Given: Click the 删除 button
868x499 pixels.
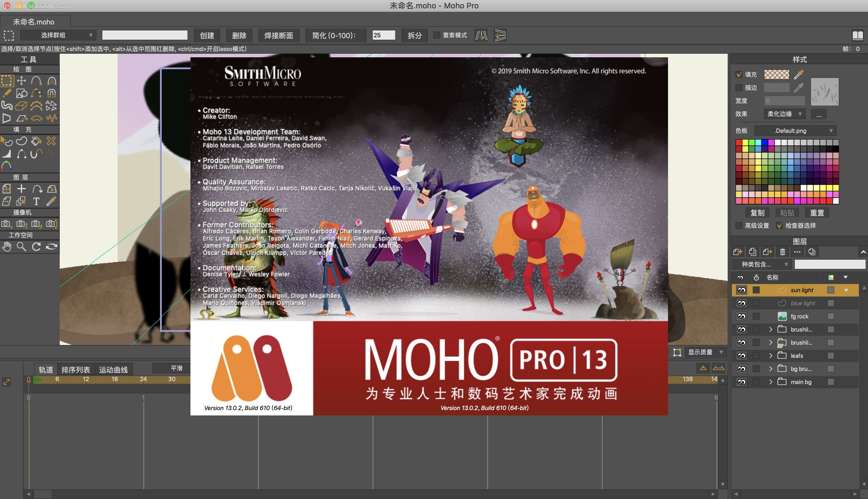Looking at the screenshot, I should click(x=239, y=35).
